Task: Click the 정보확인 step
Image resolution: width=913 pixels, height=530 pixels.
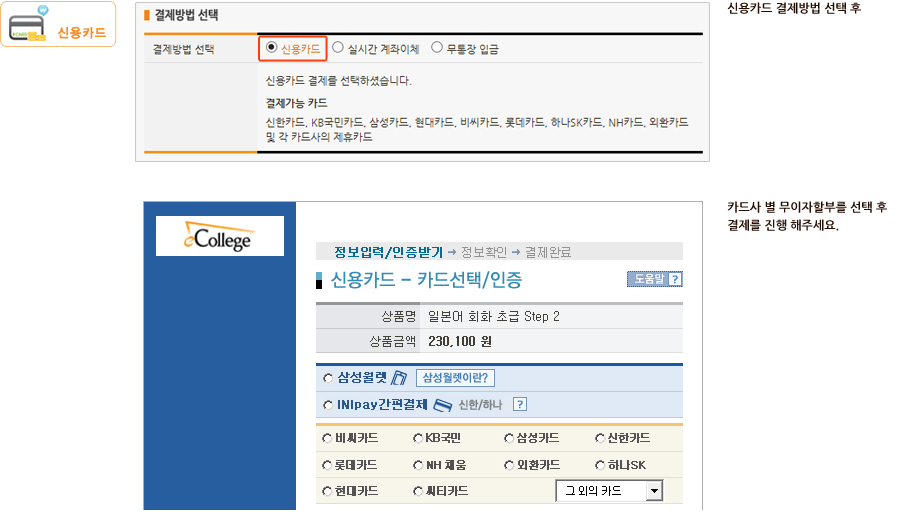Action: point(484,252)
